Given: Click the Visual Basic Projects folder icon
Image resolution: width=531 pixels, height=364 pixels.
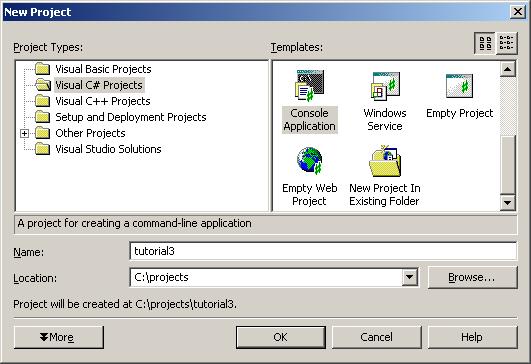Looking at the screenshot, I should [43, 69].
